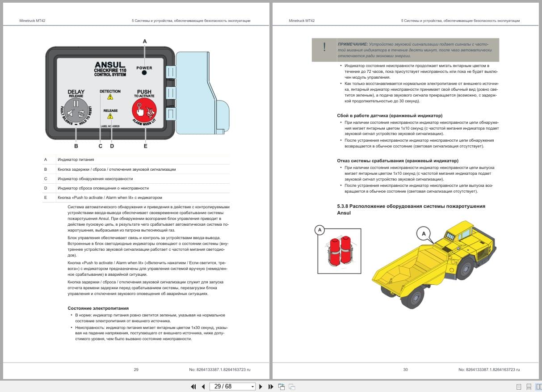
Task: Go to the next page
Action: tap(260, 387)
